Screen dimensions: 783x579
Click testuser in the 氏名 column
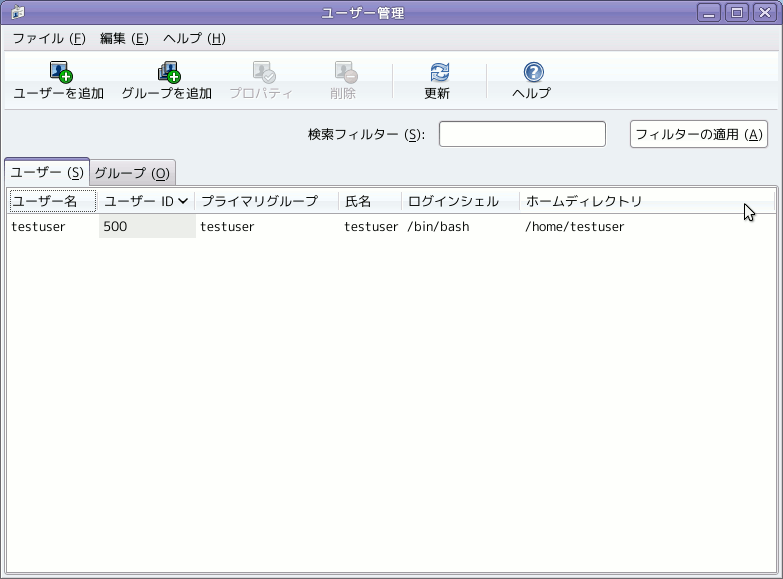371,227
